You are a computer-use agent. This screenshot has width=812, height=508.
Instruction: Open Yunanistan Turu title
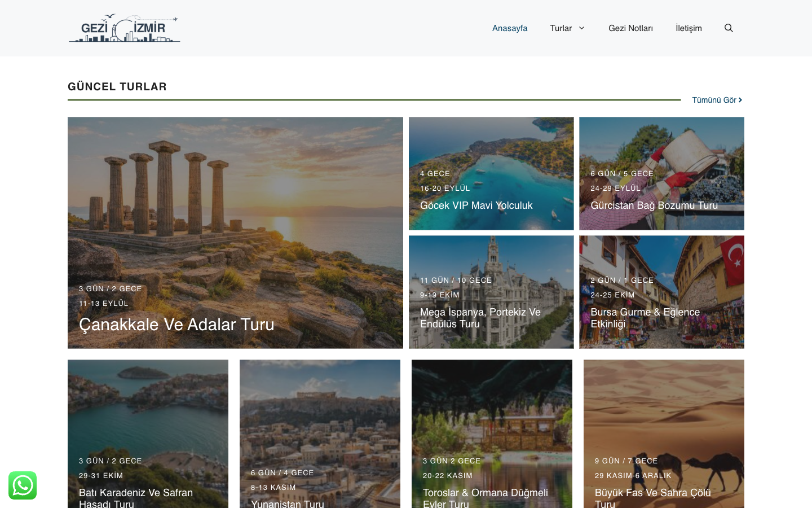tap(288, 503)
